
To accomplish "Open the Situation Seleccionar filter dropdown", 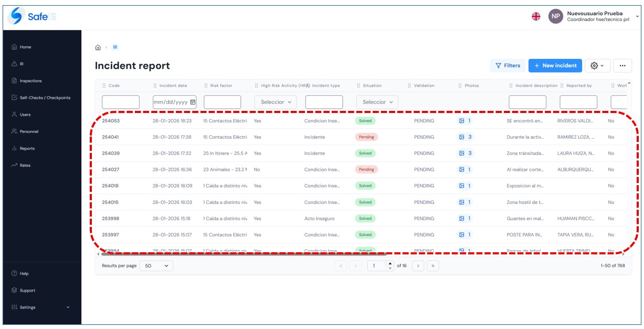I will 377,102.
